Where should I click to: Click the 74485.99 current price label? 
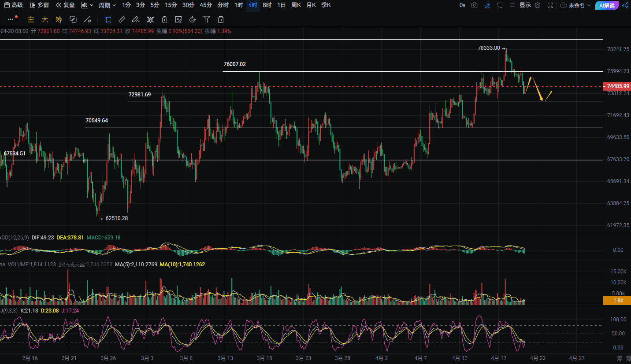617,86
